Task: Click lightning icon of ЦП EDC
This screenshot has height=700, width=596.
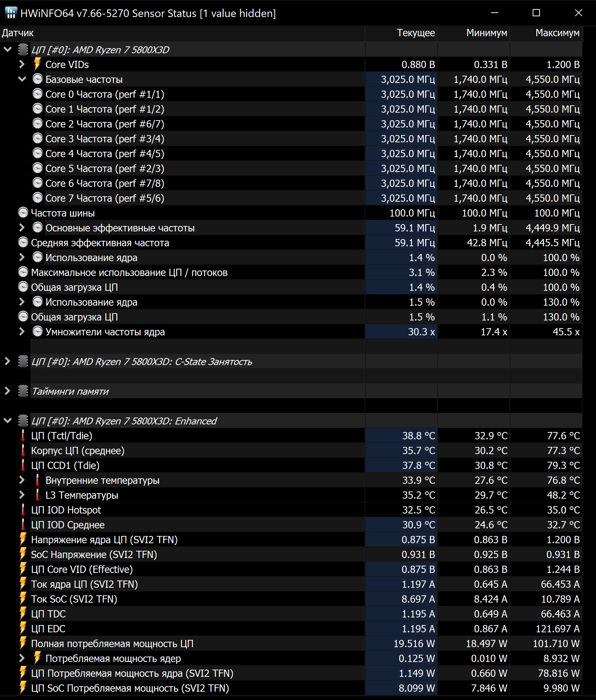Action: [23, 628]
